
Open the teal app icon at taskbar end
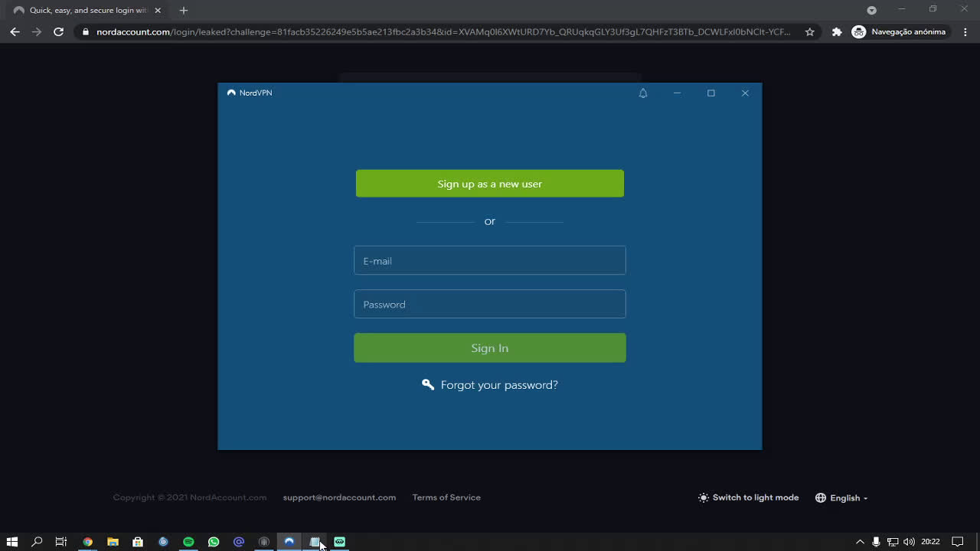[x=339, y=542]
